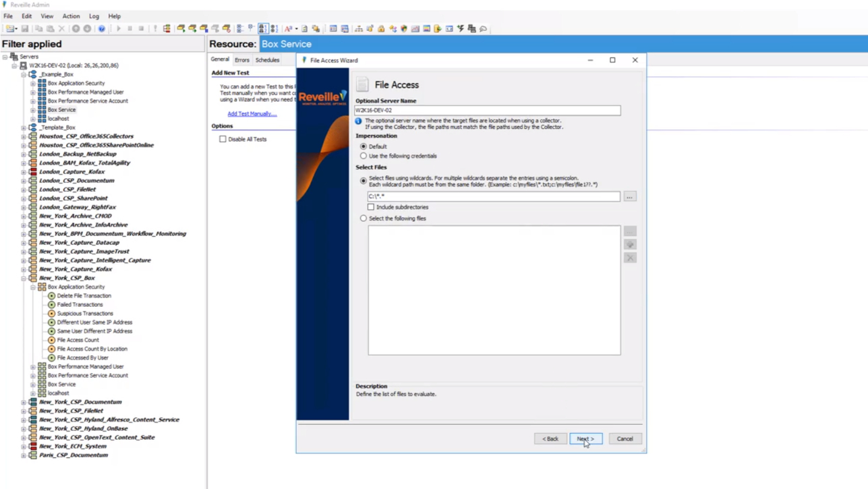Click the Stop square toolbar icon

(141, 29)
